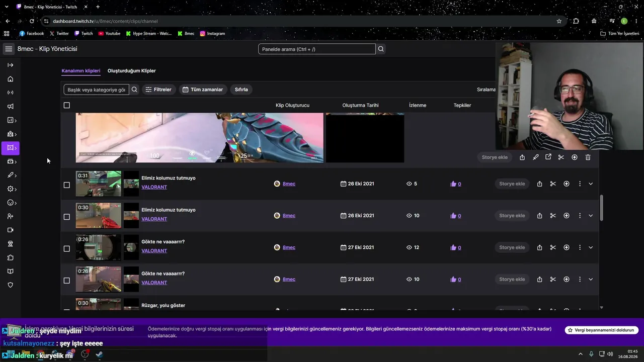Viewport: 644px width, 362px height.
Task: Open more options on 5-view Elimiz clip
Action: pos(580,184)
